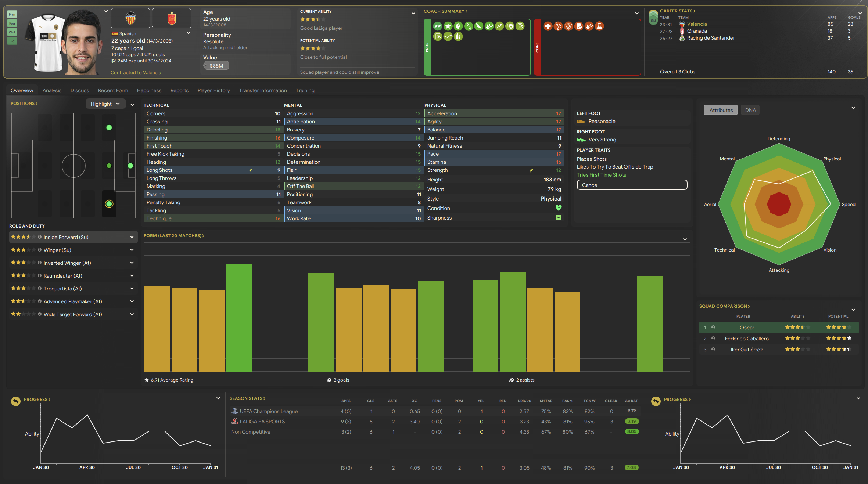868x484 pixels.
Task: Click the left Progress panel round icon
Action: 16,401
